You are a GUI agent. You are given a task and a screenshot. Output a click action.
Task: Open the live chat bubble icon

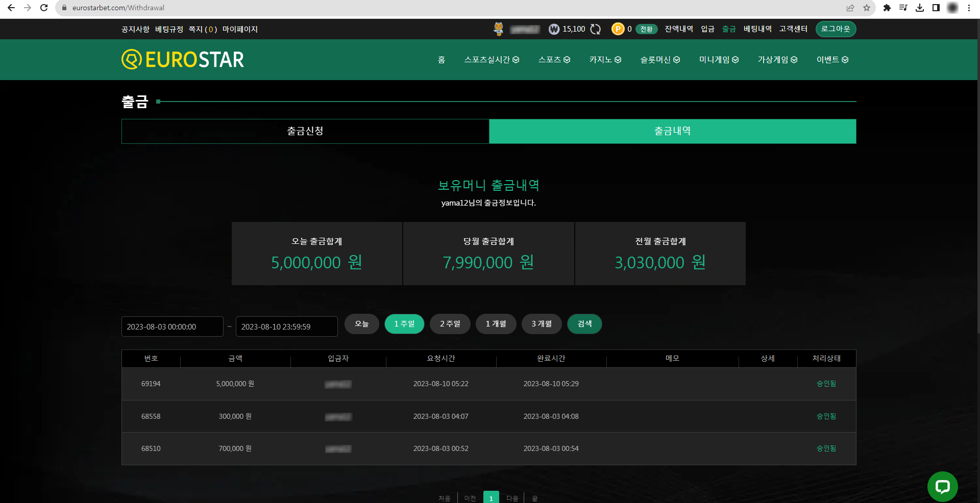click(943, 487)
